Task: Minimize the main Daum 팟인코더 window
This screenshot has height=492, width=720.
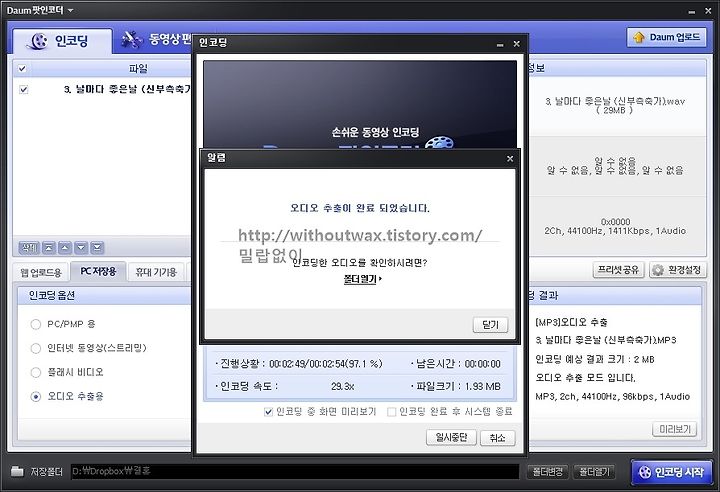Action: pyautogui.click(x=692, y=11)
